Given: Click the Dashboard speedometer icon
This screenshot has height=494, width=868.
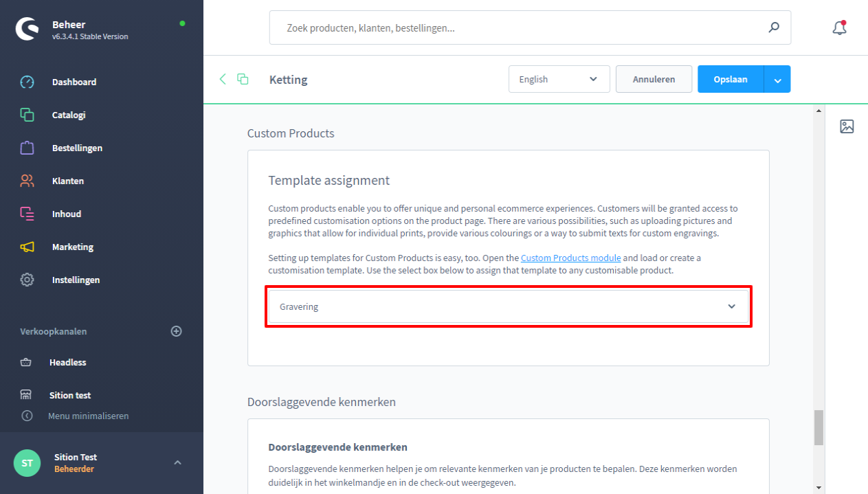Looking at the screenshot, I should [27, 82].
